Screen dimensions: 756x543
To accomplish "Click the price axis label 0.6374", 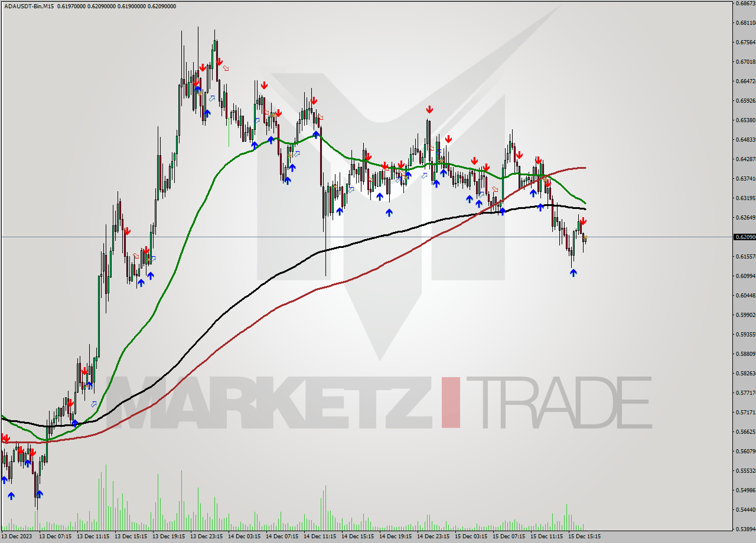I will (746, 178).
